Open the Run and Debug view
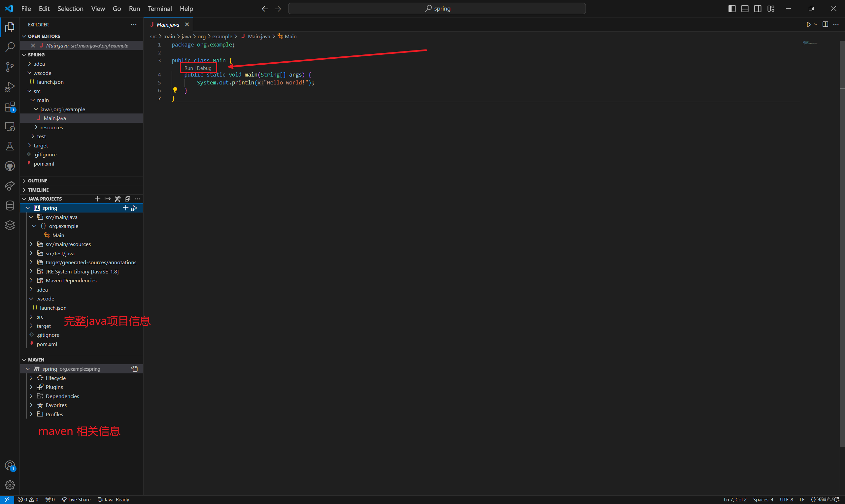Viewport: 845px width, 504px height. click(10, 87)
